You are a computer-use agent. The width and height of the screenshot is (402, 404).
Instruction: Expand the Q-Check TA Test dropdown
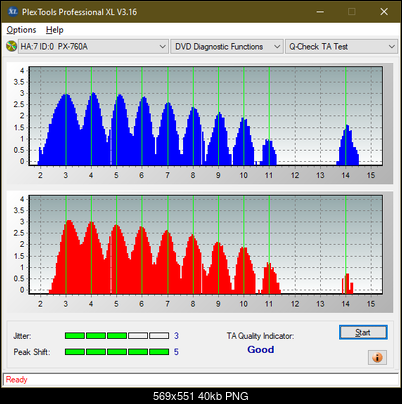pyautogui.click(x=342, y=46)
